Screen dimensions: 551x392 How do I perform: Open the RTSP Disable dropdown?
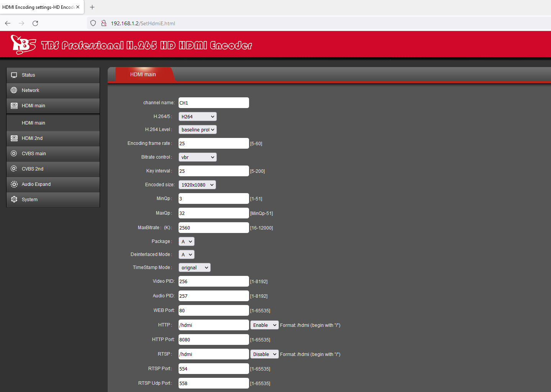(x=264, y=354)
